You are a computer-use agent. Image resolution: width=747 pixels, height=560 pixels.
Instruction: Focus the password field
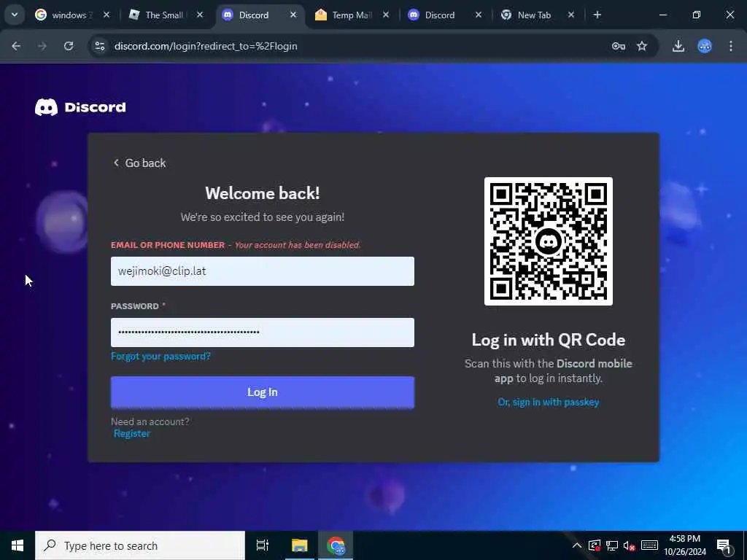(x=263, y=332)
